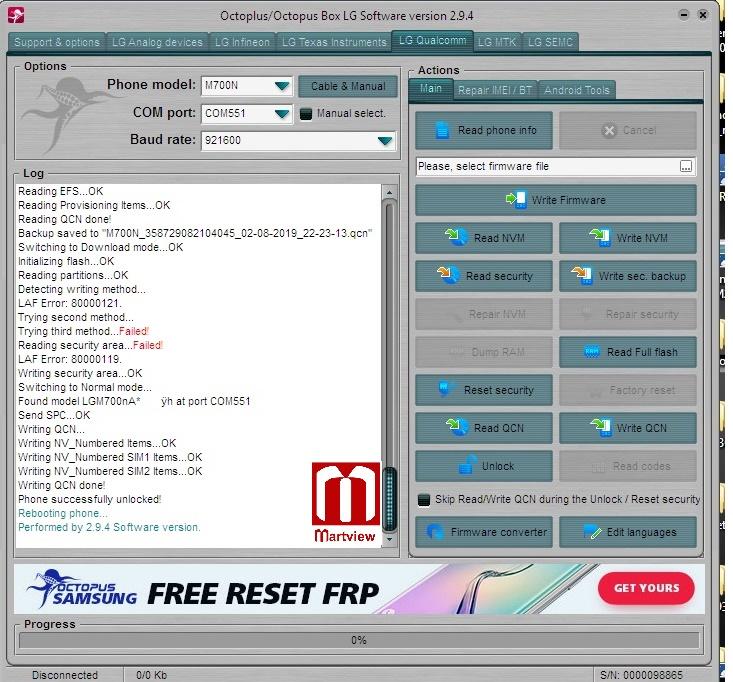Click log line 'LAF Error: 80000121.'
The width and height of the screenshot is (733, 682).
pyautogui.click(x=70, y=303)
